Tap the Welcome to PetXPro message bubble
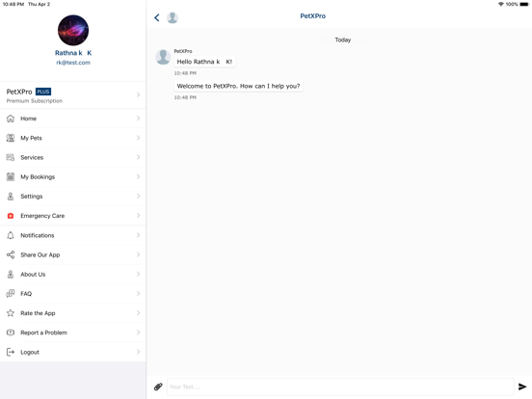Image resolution: width=532 pixels, height=399 pixels. (x=238, y=86)
